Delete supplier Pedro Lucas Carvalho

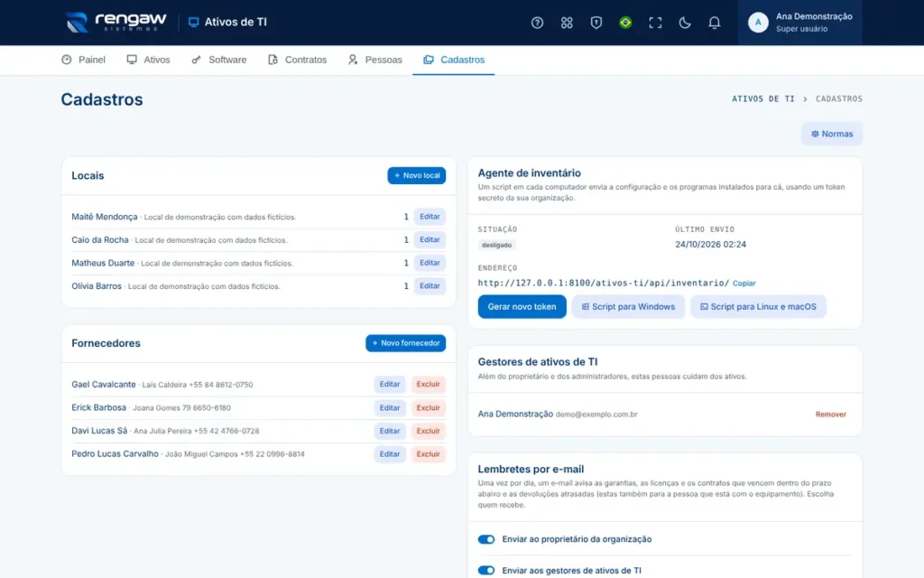tap(428, 453)
